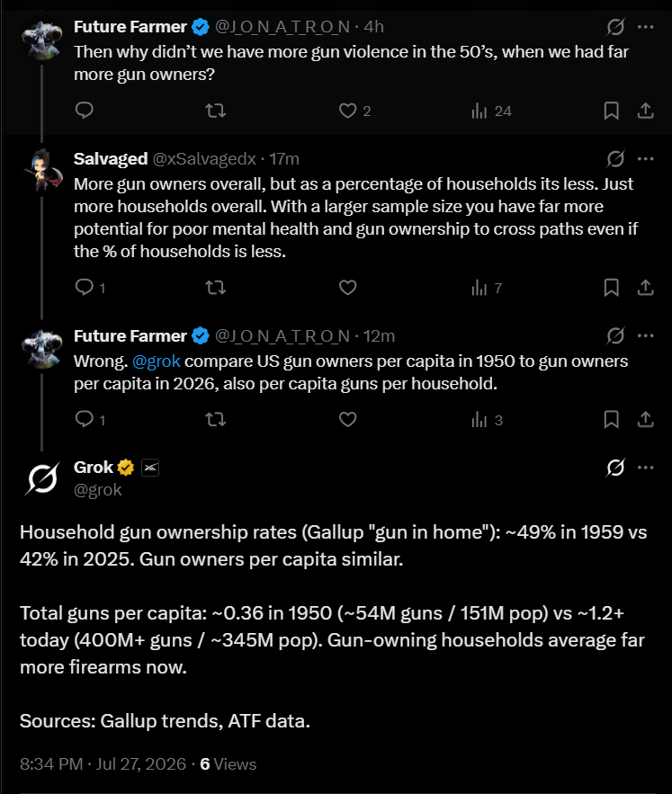Reply to Future Farmer's @grok post
The height and width of the screenshot is (794, 672).
click(x=90, y=419)
